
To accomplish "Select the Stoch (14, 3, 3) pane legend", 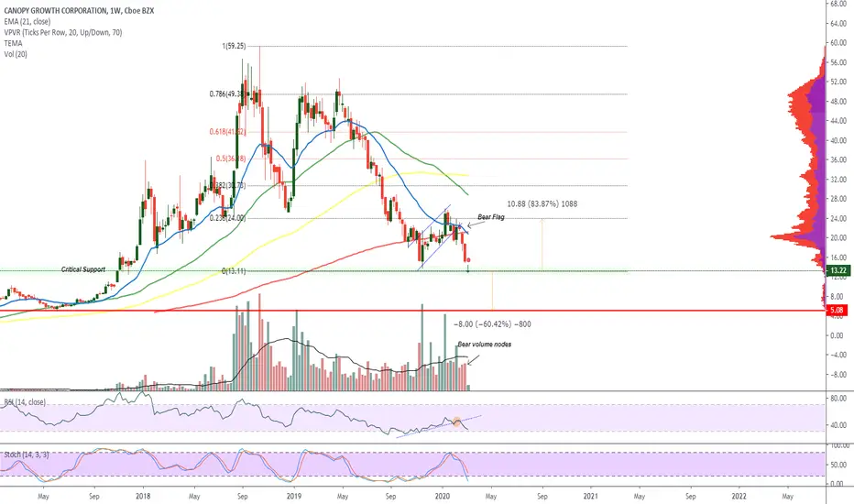I will point(27,455).
